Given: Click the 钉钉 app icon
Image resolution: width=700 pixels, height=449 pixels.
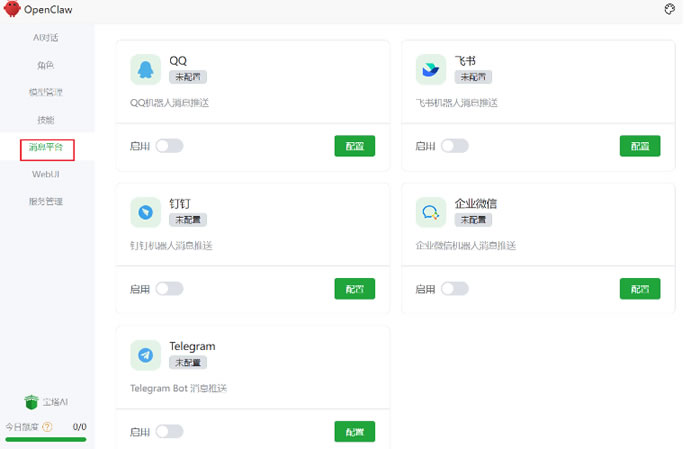Looking at the screenshot, I should tap(146, 211).
